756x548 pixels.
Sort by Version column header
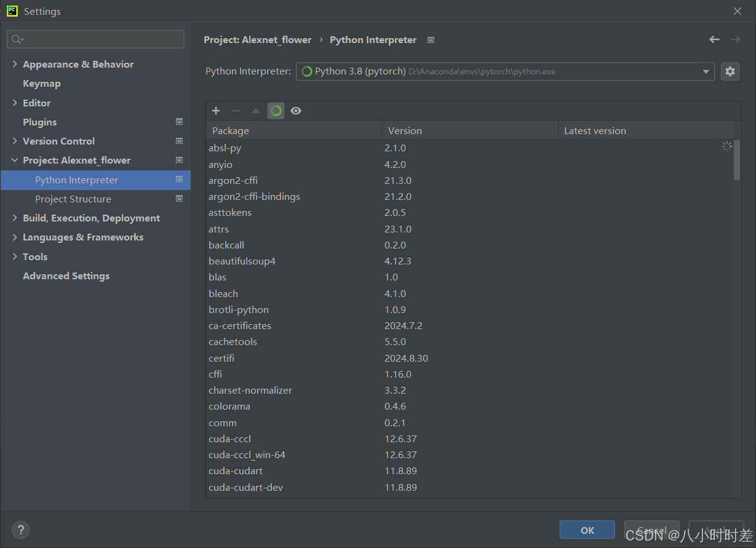point(470,130)
